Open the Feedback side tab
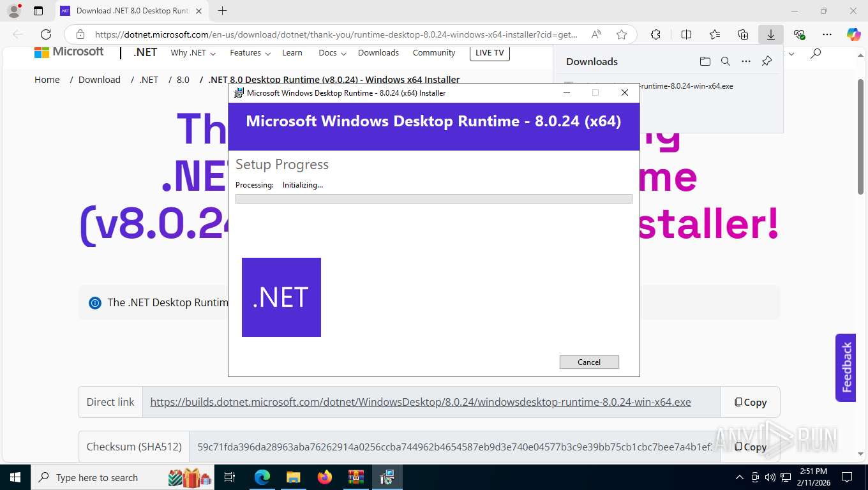 point(846,367)
